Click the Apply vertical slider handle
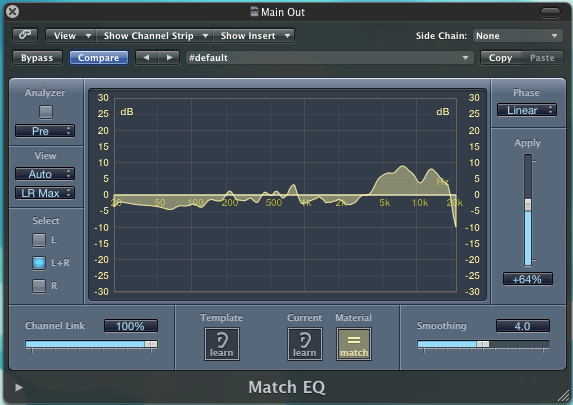 click(528, 204)
